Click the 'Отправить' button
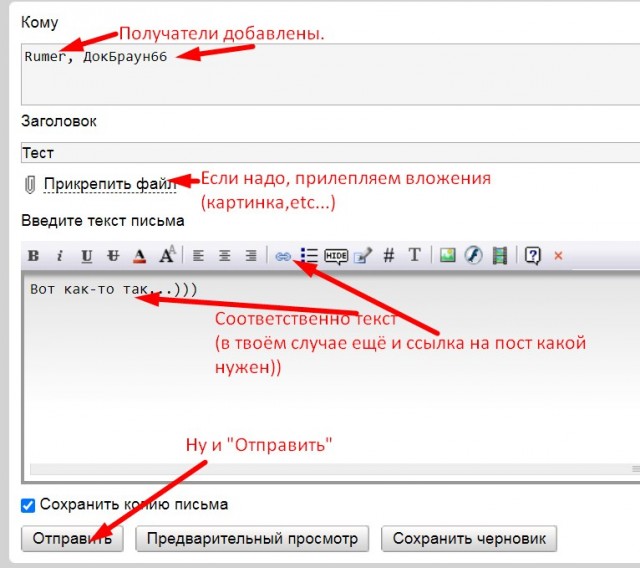The width and height of the screenshot is (640, 568). point(72,539)
